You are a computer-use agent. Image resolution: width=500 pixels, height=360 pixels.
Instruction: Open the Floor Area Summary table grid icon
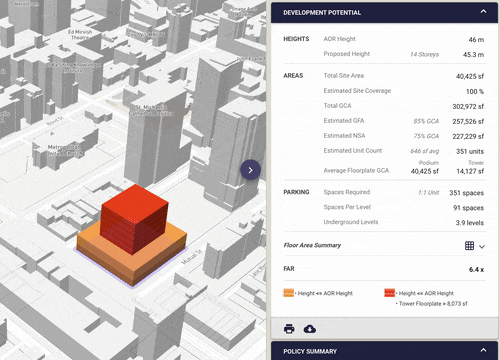pyautogui.click(x=469, y=246)
